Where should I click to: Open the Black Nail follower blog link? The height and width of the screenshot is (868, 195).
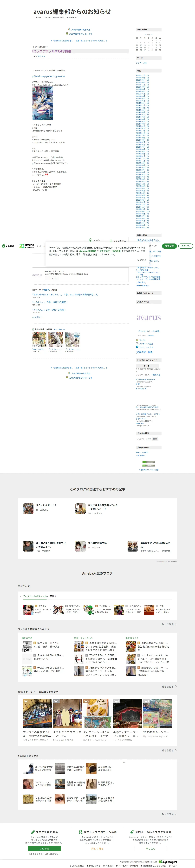(x=140, y=423)
